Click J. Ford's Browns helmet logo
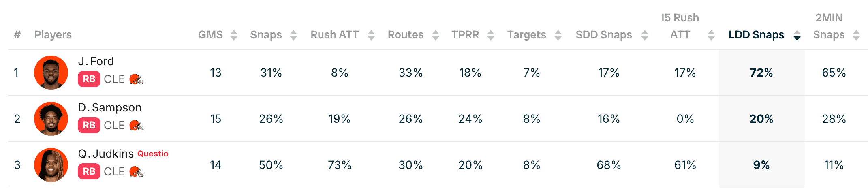Viewport: 868px width, 188px height. 137,79
